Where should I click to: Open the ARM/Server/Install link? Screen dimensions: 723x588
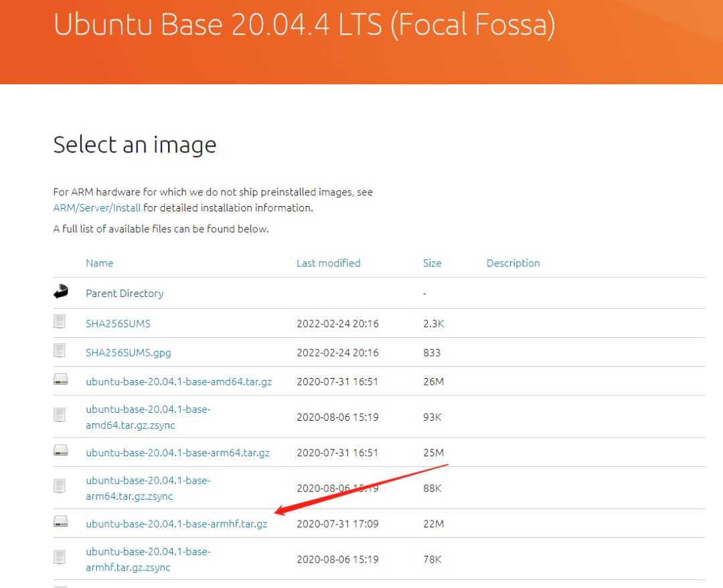point(96,207)
